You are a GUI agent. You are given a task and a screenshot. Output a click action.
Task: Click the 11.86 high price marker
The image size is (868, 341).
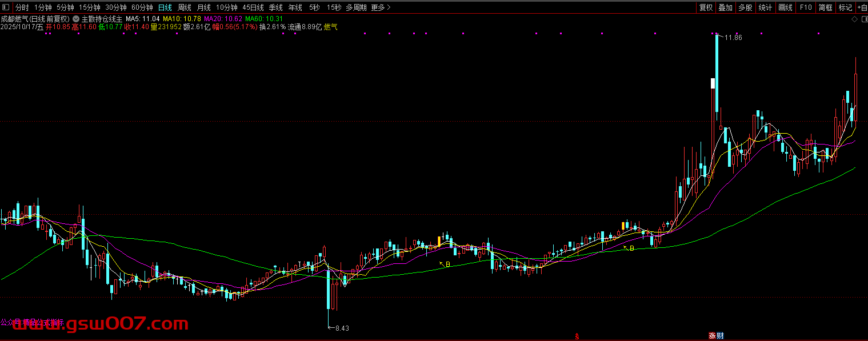tap(733, 38)
